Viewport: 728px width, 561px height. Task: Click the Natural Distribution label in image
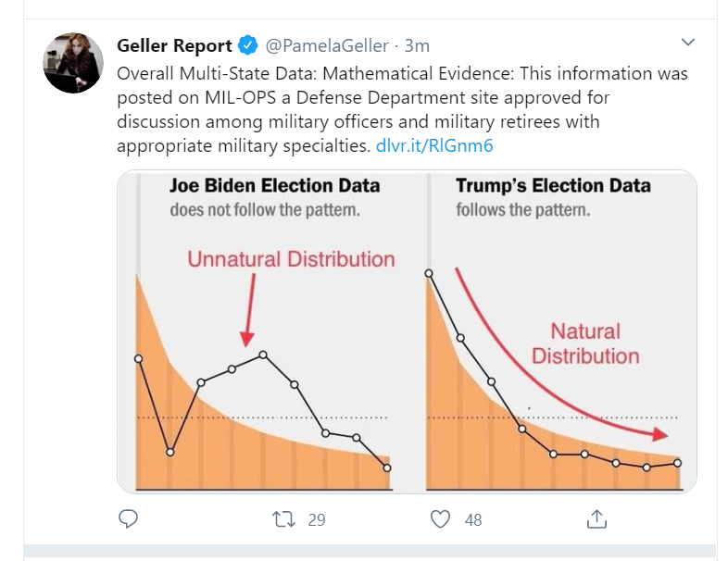585,343
